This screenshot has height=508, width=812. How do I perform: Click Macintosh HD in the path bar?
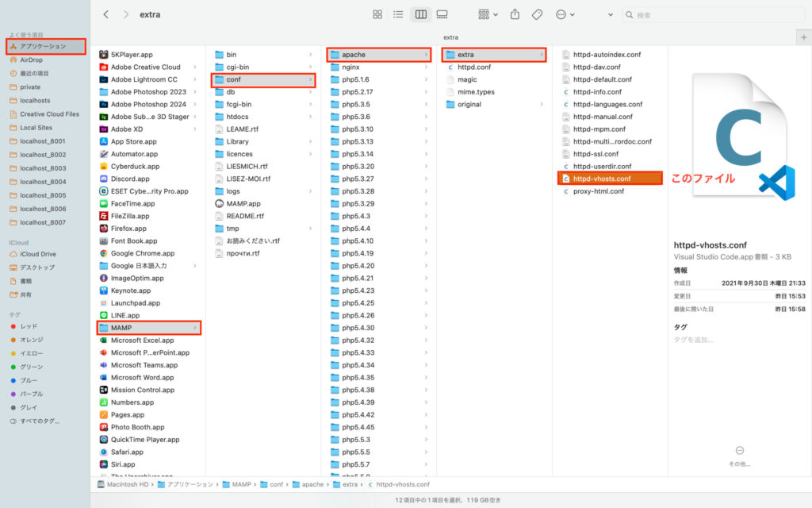(123, 485)
